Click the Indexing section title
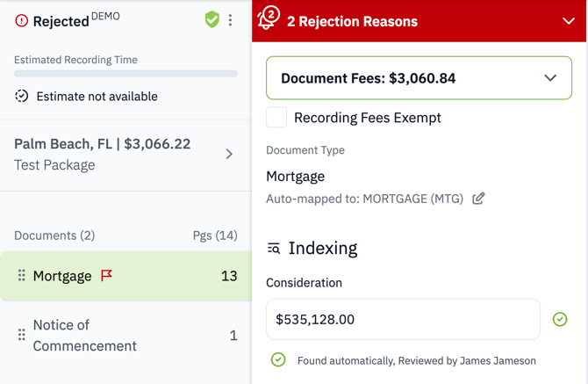The height and width of the screenshot is (384, 588). (x=323, y=248)
